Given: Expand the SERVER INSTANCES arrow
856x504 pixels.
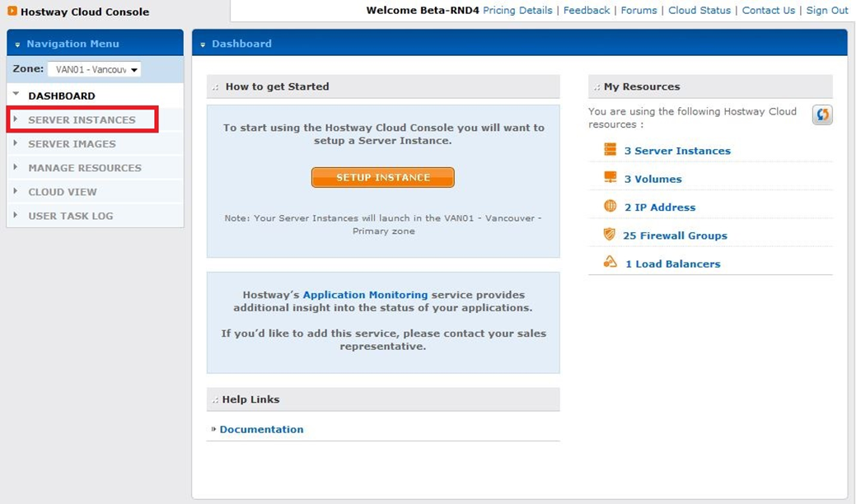Looking at the screenshot, I should (16, 119).
